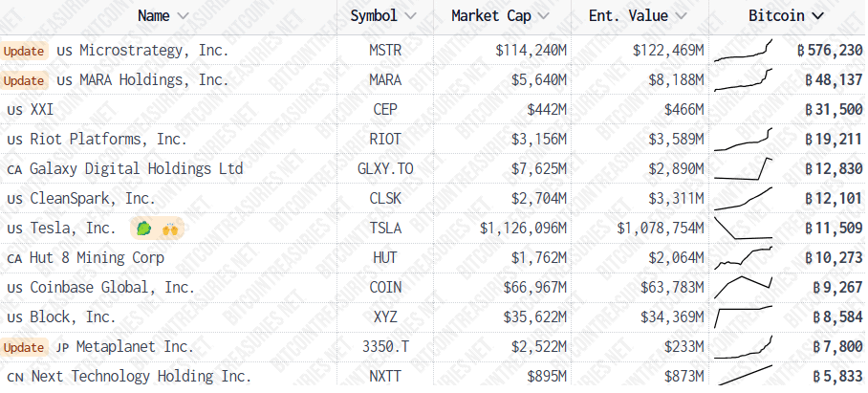Click the Update badge beside Microstrategy
This screenshot has width=868, height=393.
click(x=23, y=51)
